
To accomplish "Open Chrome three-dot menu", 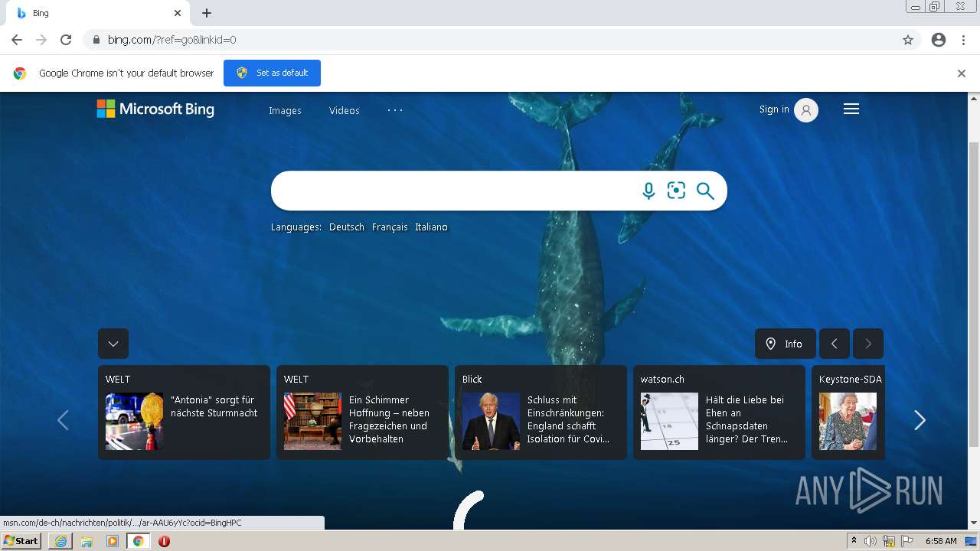I will tap(963, 40).
